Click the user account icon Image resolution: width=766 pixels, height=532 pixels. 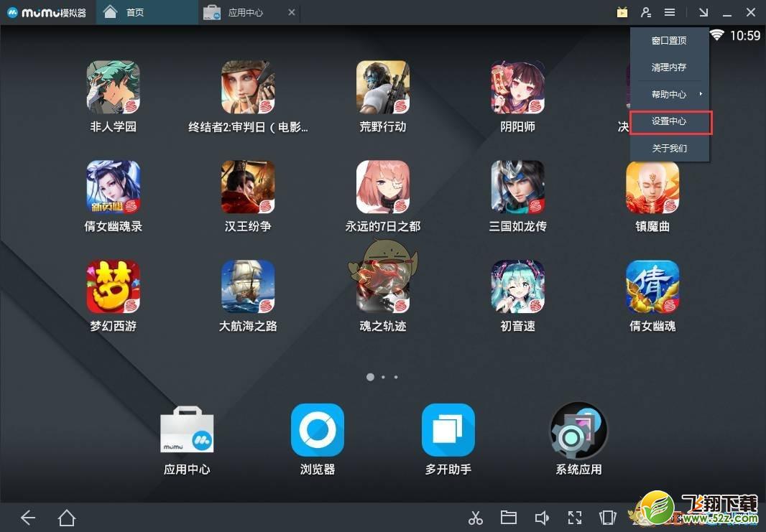pos(646,12)
